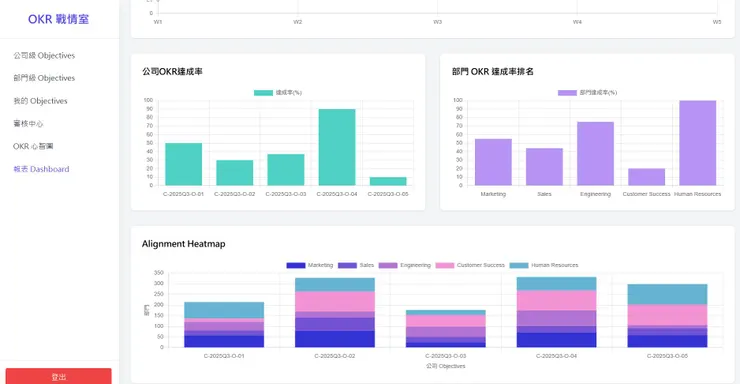Viewport: 740px width, 384px height.
Task: Go to 我的 Objectives page
Action: pos(40,101)
